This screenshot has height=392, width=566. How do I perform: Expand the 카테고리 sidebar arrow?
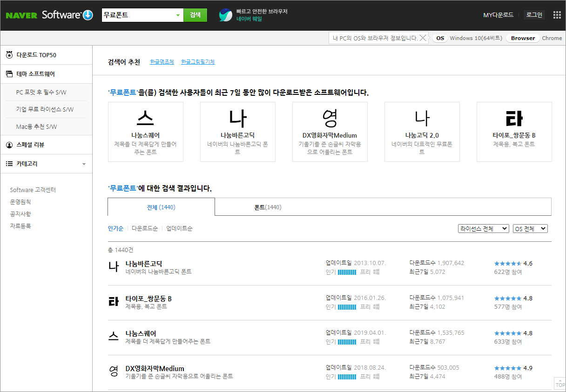[x=84, y=164]
